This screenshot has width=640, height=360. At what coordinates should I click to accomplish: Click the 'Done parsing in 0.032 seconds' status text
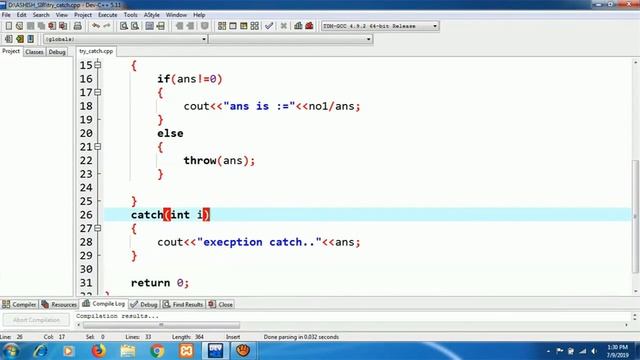tap(301, 337)
